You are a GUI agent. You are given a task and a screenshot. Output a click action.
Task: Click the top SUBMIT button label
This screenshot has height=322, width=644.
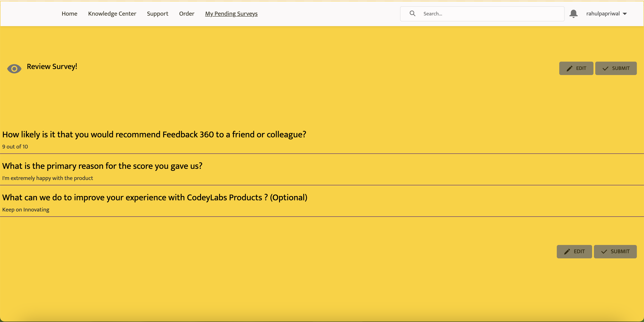621,68
